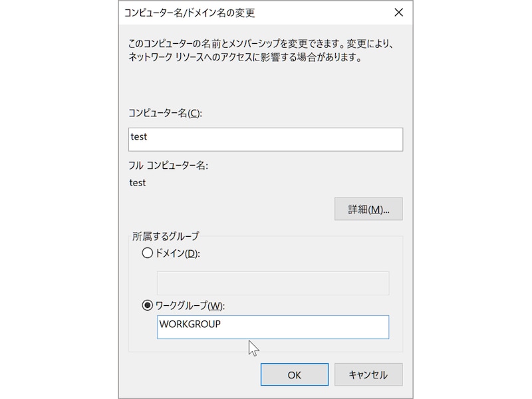Close the コンピューター名/ドメイン名の変更 dialog
The image size is (532, 399).
pos(398,13)
